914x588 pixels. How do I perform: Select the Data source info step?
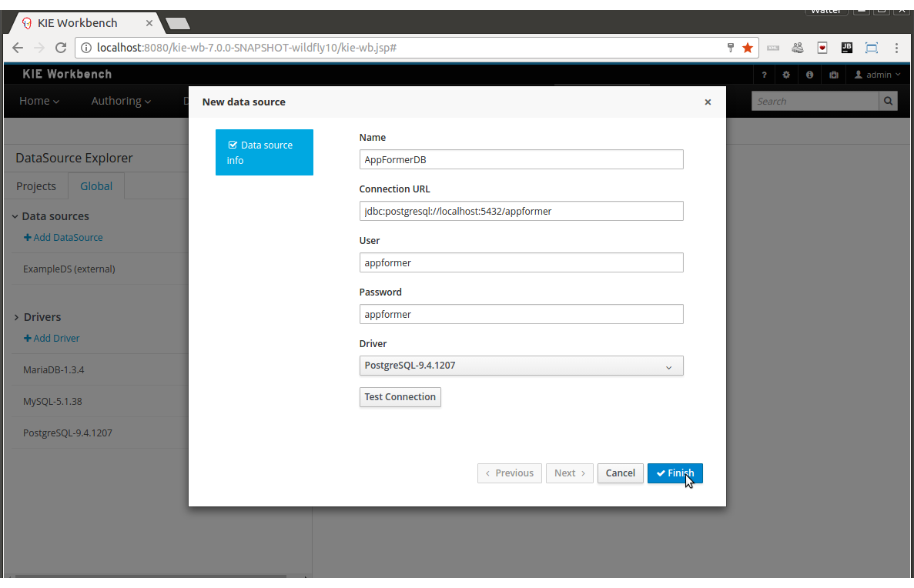[x=264, y=152]
